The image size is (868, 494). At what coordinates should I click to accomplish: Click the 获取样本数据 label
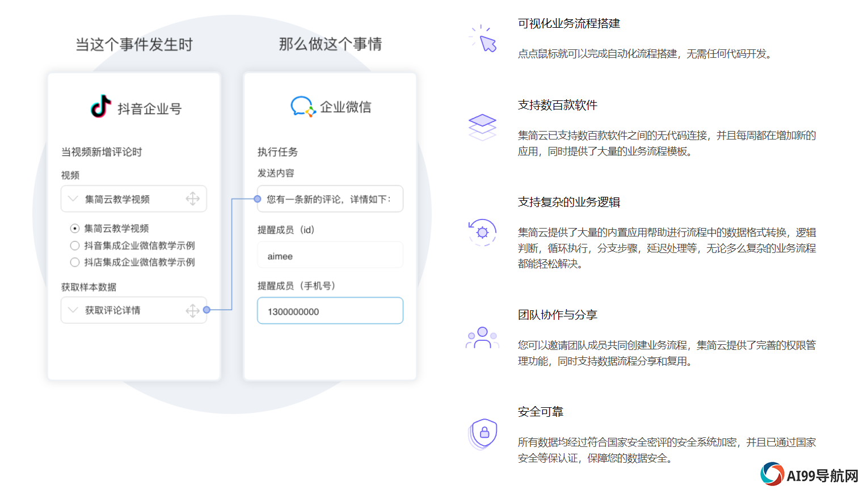point(89,287)
